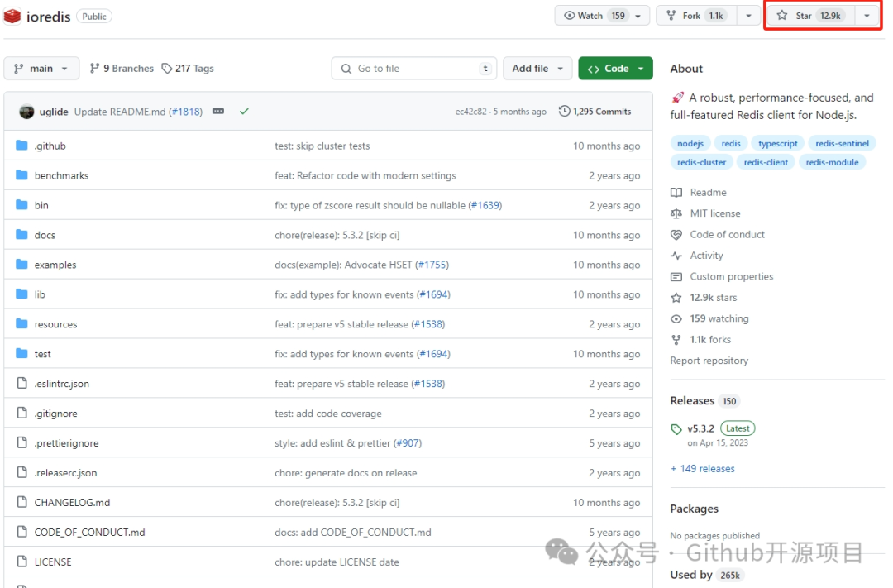Open the .github folder icon
Image resolution: width=893 pixels, height=588 pixels.
pyautogui.click(x=21, y=146)
